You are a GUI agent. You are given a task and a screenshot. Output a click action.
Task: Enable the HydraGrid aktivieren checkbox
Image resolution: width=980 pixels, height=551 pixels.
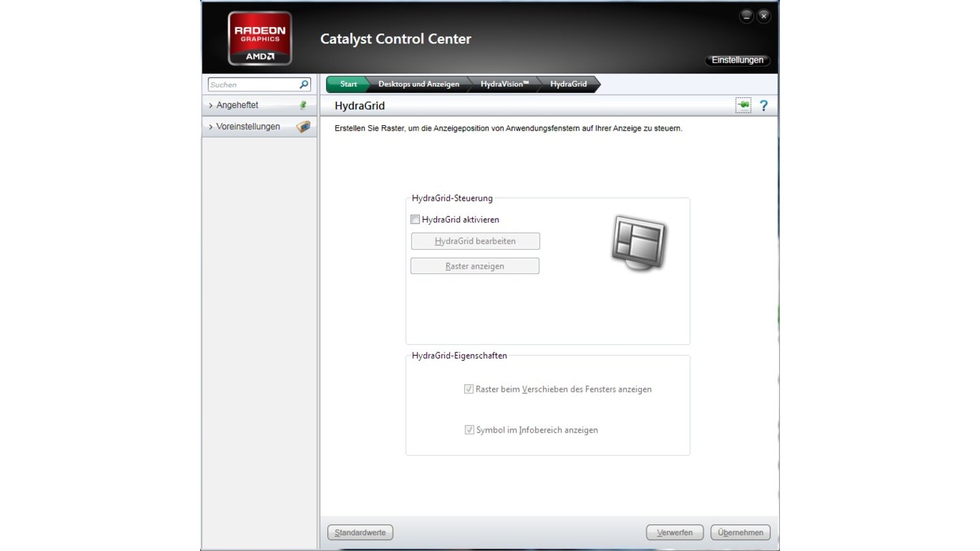pyautogui.click(x=415, y=220)
